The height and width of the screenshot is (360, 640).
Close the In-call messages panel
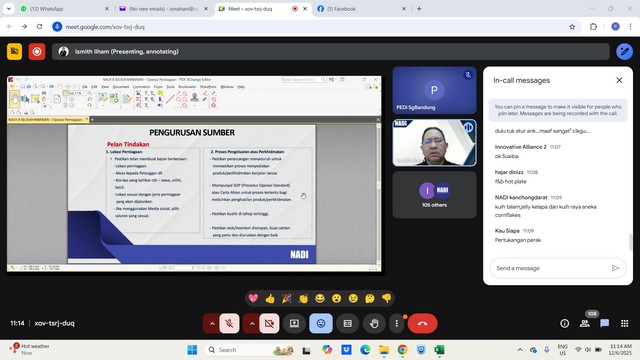pyautogui.click(x=619, y=80)
